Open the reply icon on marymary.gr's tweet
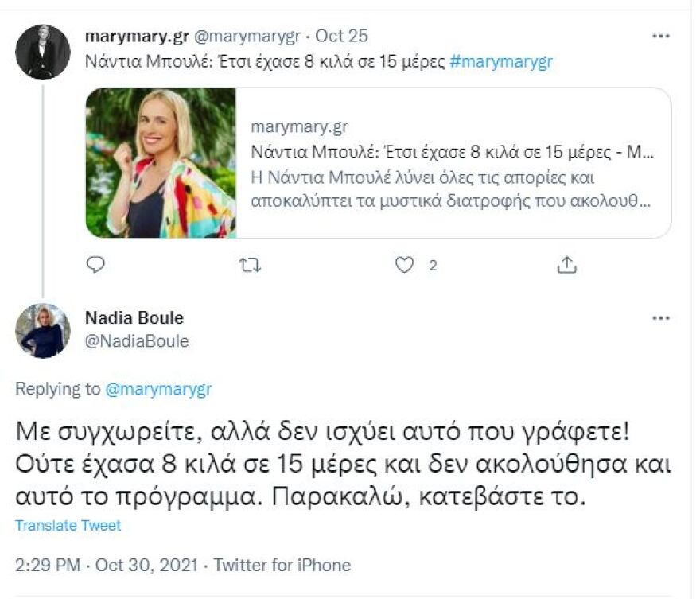Viewport: 700px width, 599px height. (x=95, y=264)
